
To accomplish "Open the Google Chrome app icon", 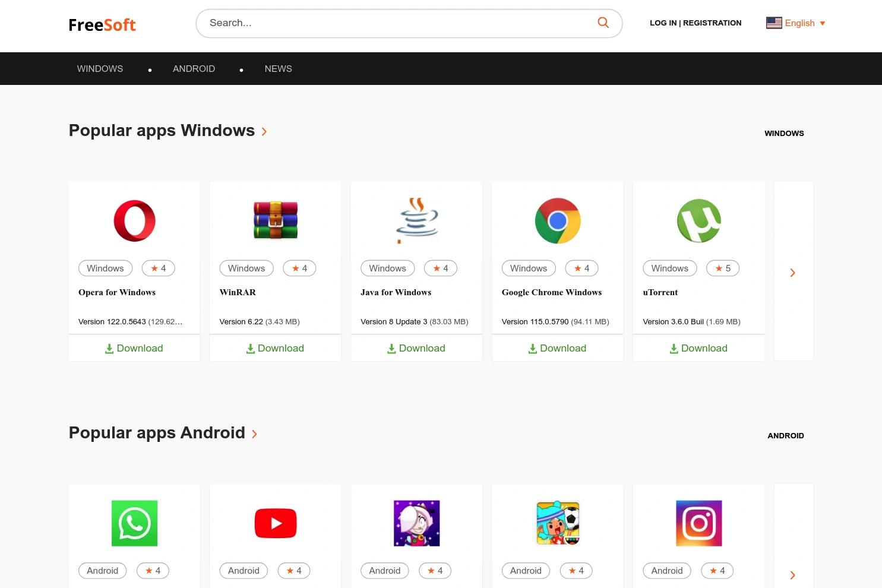I will [558, 221].
